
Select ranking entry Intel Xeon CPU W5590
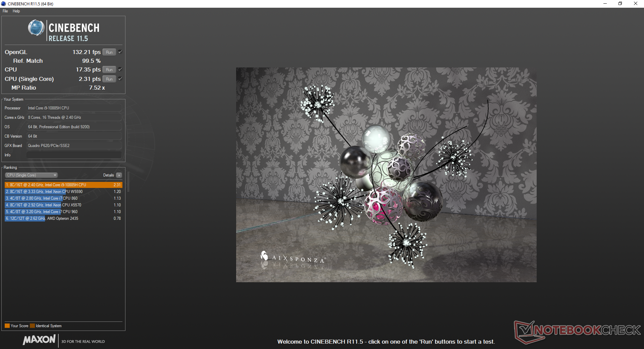tap(63, 192)
